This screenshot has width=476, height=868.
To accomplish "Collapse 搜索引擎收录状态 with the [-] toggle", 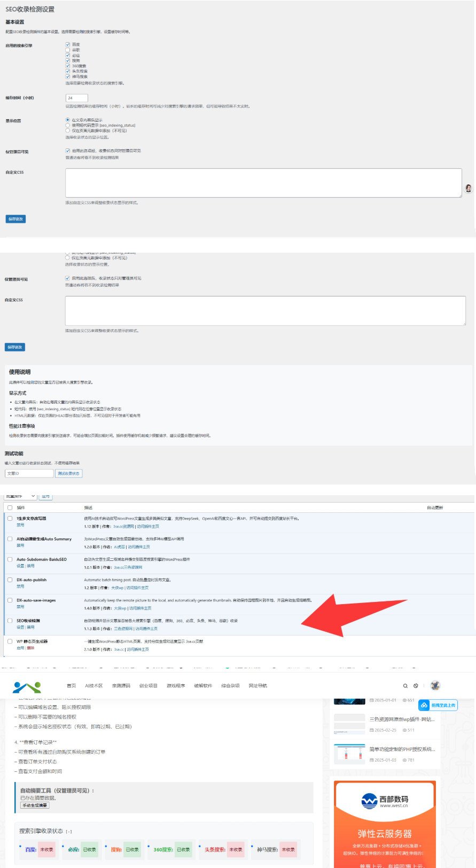I will tap(69, 832).
